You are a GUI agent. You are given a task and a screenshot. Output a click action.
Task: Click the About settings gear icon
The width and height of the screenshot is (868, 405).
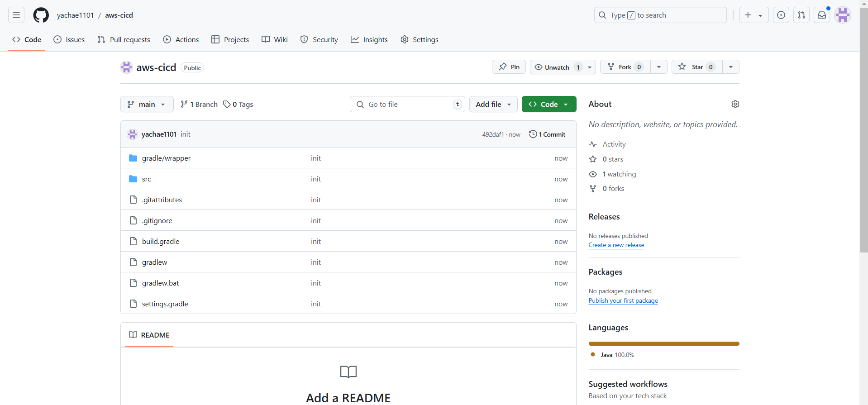(x=735, y=104)
